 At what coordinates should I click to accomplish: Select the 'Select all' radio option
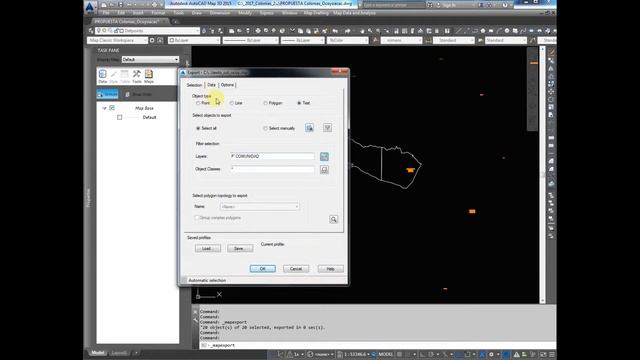pyautogui.click(x=198, y=128)
